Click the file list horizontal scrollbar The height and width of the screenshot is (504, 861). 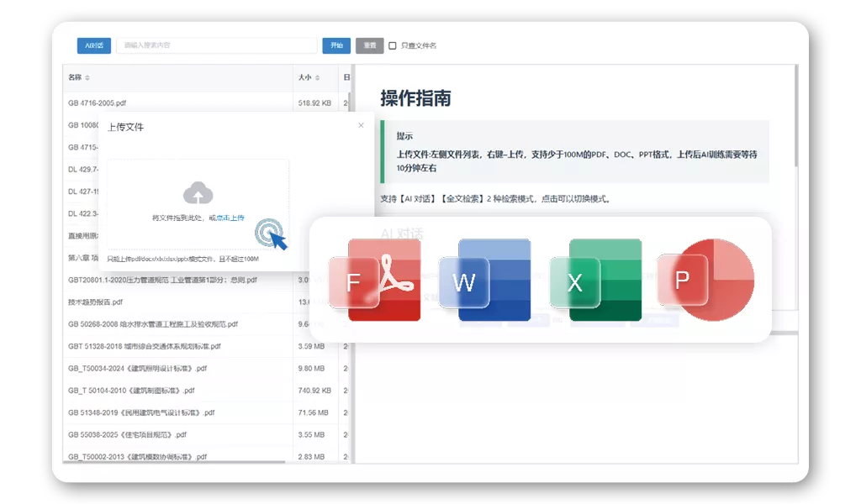[174, 462]
